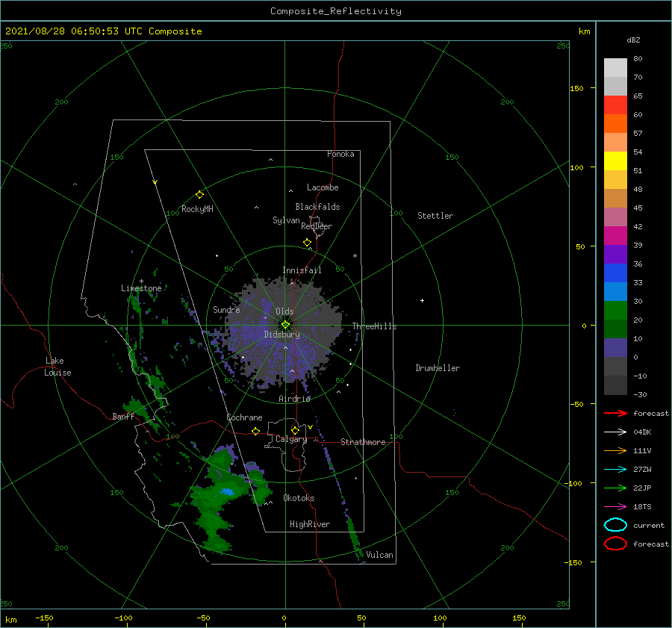
Task: Click the Sundre label
Action: coord(226,309)
